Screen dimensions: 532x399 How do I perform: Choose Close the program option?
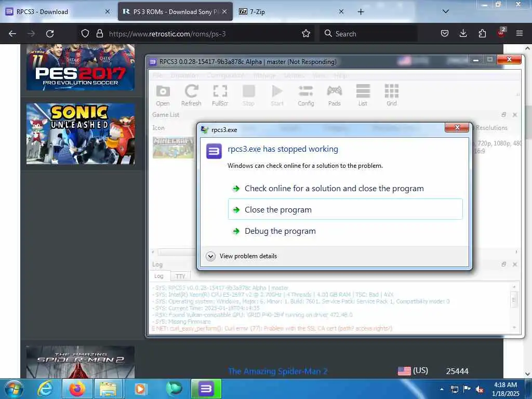coord(345,209)
